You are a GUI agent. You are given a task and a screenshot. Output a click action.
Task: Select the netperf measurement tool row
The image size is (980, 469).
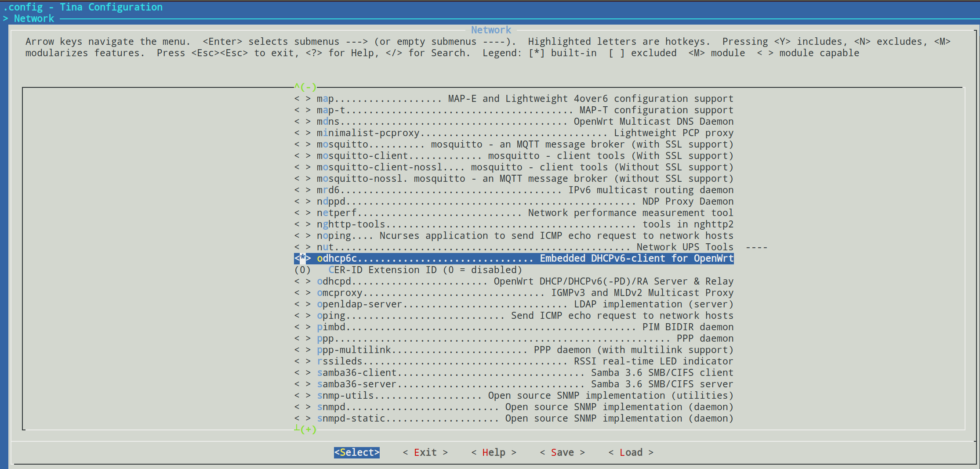click(514, 213)
